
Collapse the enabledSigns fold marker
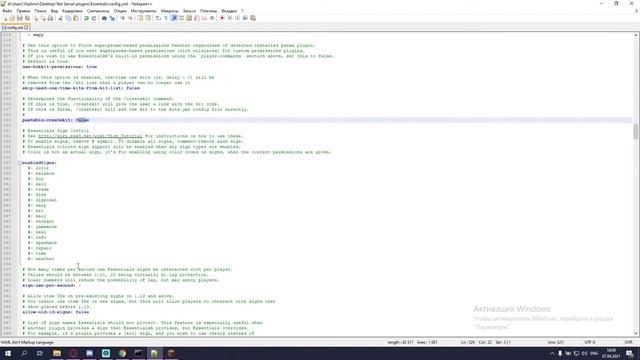[x=20, y=163]
